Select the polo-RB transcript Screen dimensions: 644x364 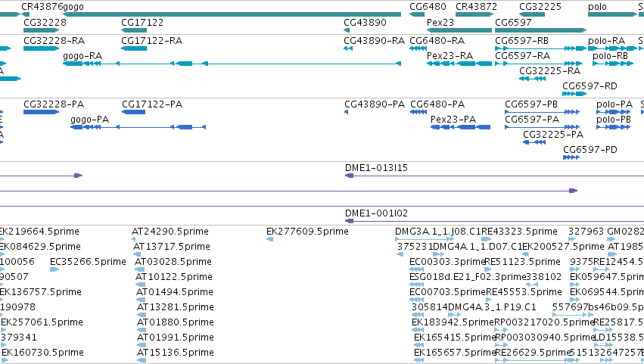tap(613, 64)
